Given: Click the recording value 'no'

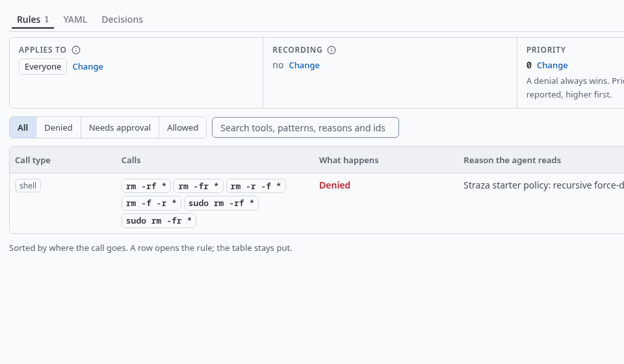Looking at the screenshot, I should [x=278, y=65].
